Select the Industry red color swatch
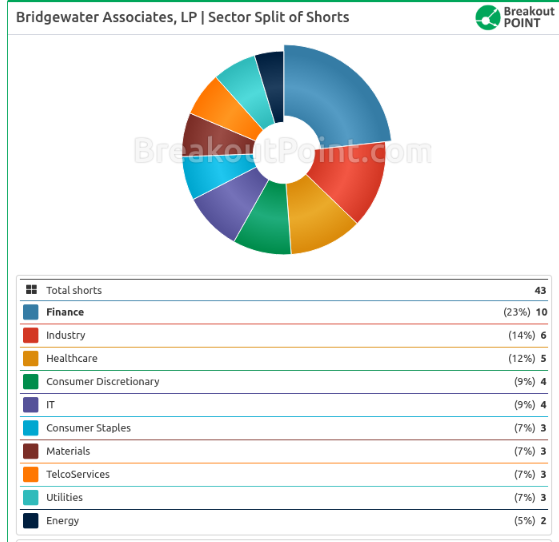559x542 pixels. [31, 335]
